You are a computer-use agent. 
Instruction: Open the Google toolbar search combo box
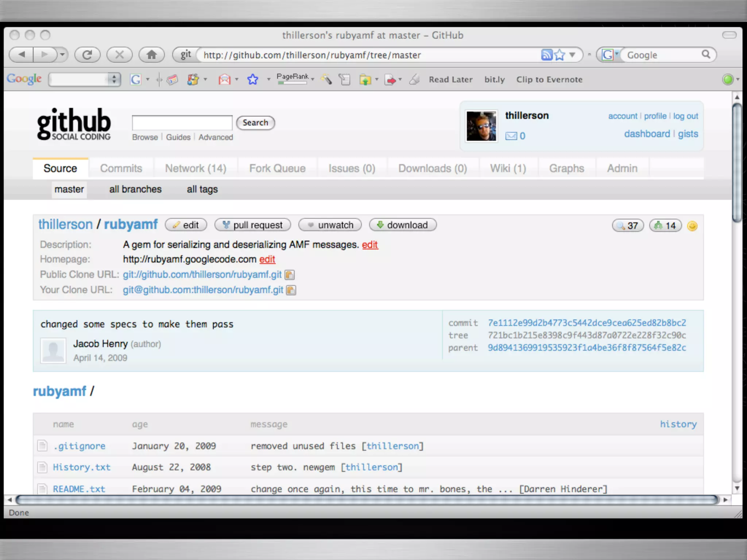pyautogui.click(x=85, y=79)
